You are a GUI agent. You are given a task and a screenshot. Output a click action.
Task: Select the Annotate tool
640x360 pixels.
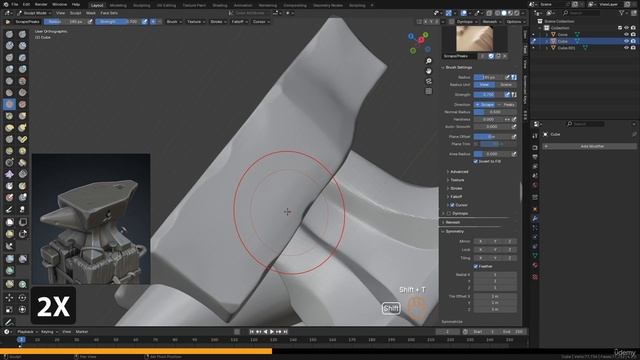coord(9,322)
